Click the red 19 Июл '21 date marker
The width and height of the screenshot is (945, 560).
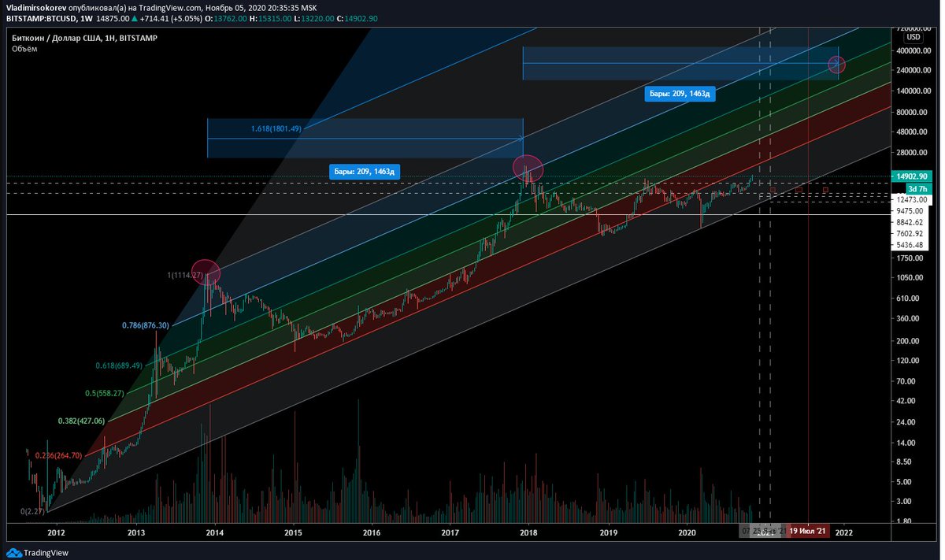tap(808, 531)
